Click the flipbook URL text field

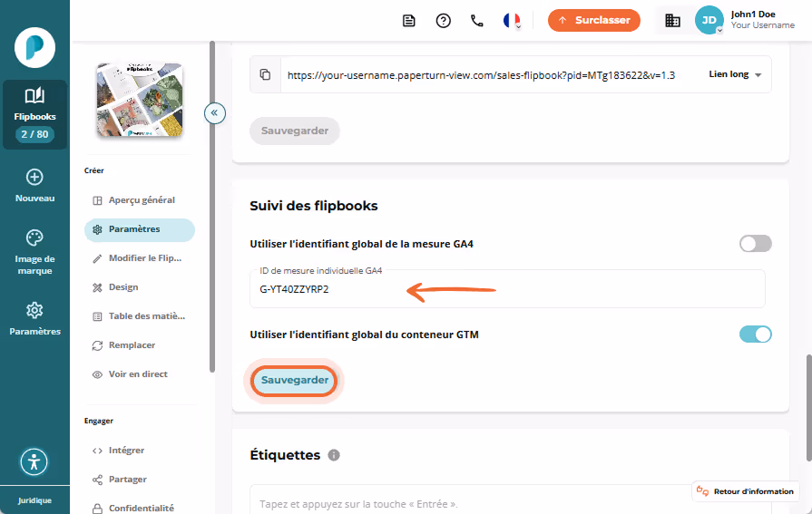click(x=481, y=75)
